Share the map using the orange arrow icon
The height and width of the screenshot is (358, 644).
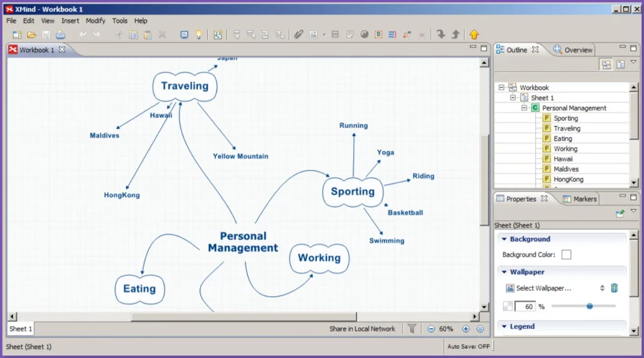[x=474, y=34]
